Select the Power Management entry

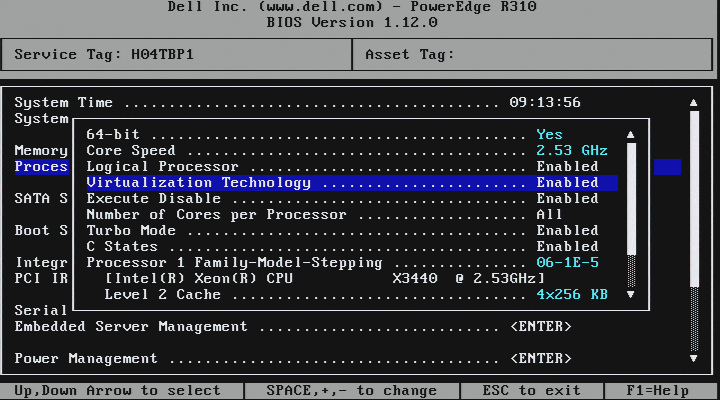pos(86,358)
